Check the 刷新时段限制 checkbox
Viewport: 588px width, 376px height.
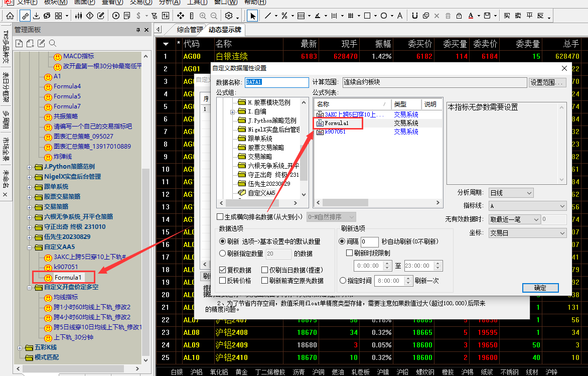349,253
